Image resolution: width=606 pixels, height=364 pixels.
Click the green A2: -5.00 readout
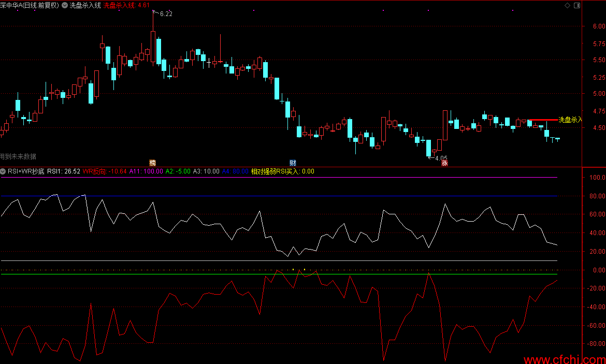(178, 171)
